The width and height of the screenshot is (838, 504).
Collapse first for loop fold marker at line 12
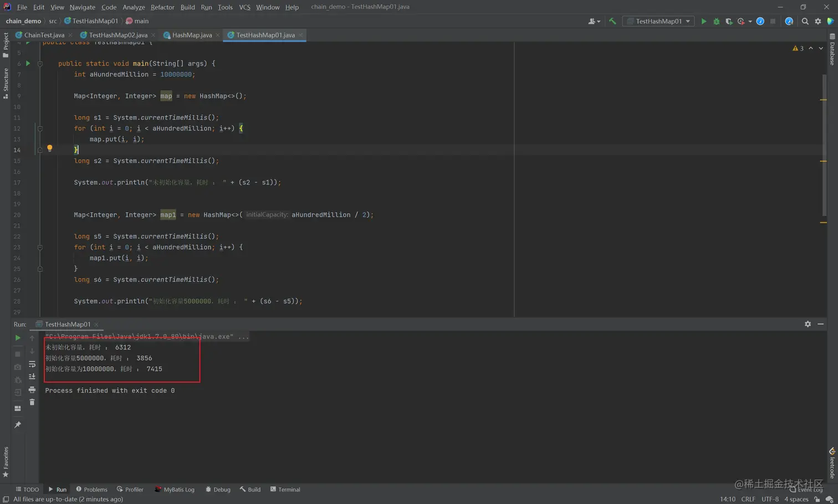click(40, 128)
